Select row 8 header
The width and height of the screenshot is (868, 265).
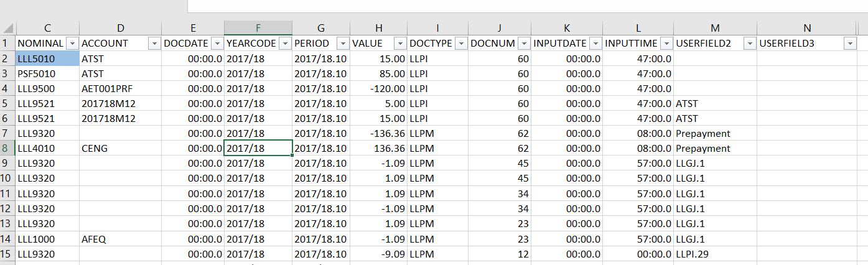[7, 148]
